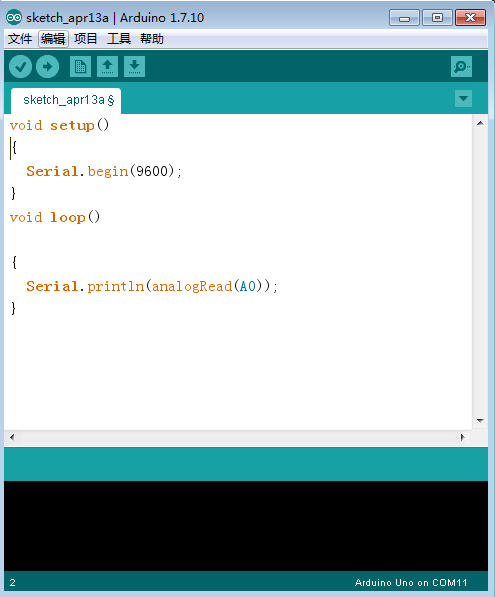Save sketch with the down-arrow icon
This screenshot has width=495, height=597.
pyautogui.click(x=134, y=67)
